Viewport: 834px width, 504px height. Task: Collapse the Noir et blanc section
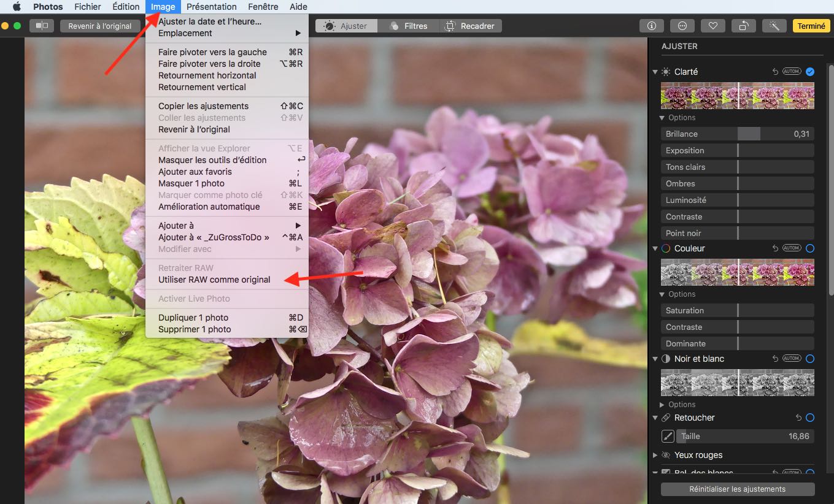655,359
